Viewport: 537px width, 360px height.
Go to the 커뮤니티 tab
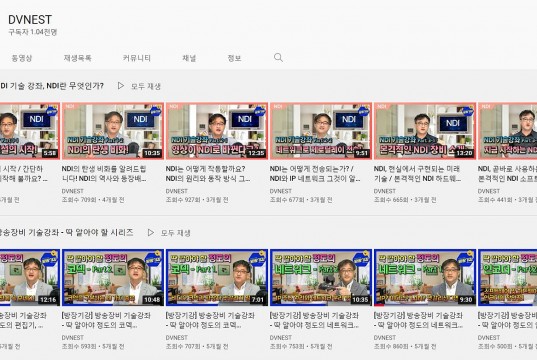click(137, 58)
